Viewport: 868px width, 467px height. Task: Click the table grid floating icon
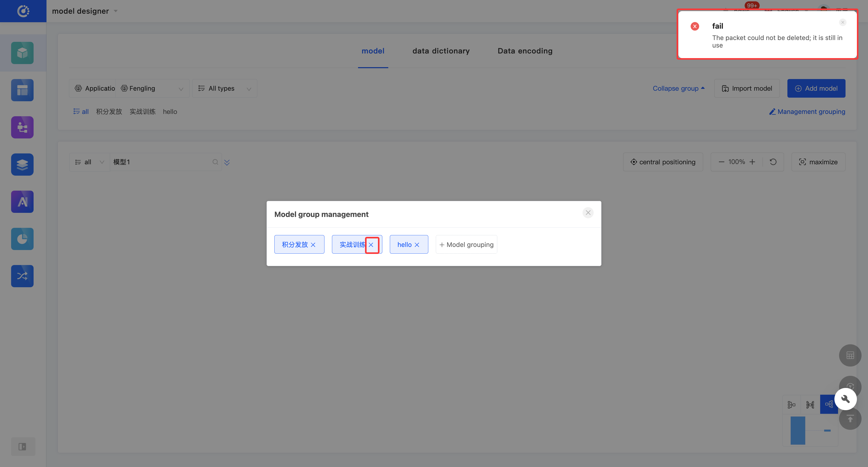tap(850, 355)
